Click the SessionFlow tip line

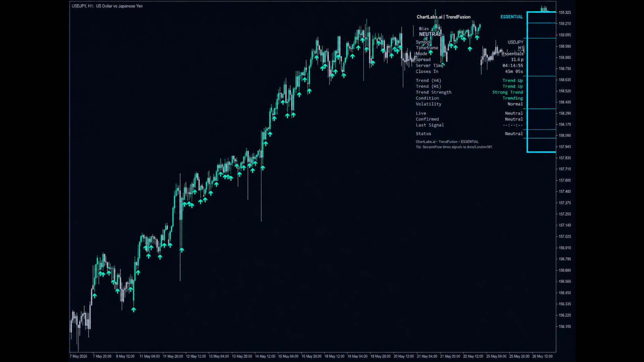click(x=454, y=147)
